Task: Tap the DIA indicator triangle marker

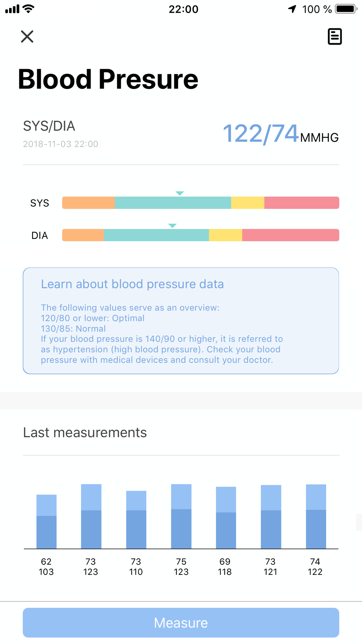Action: [172, 226]
